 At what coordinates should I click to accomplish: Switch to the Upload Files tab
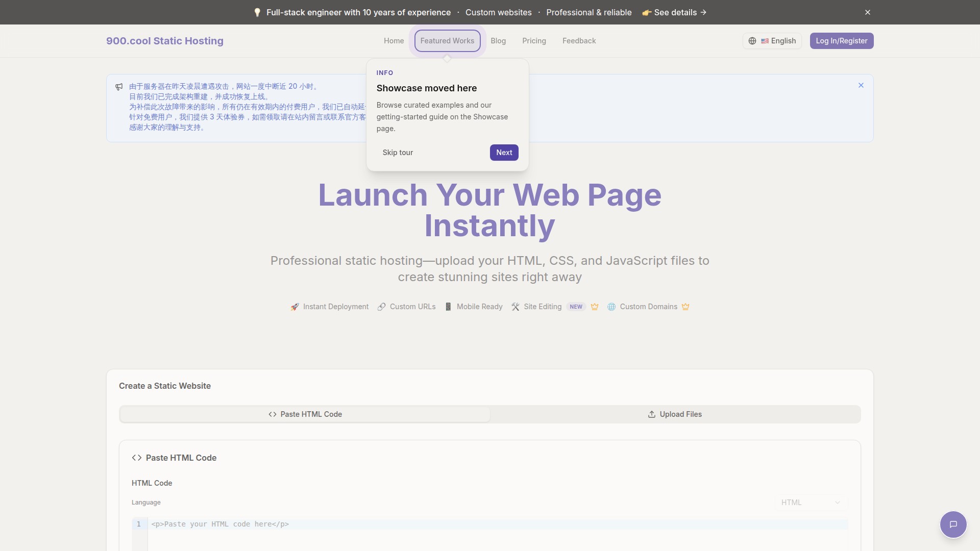tap(675, 414)
